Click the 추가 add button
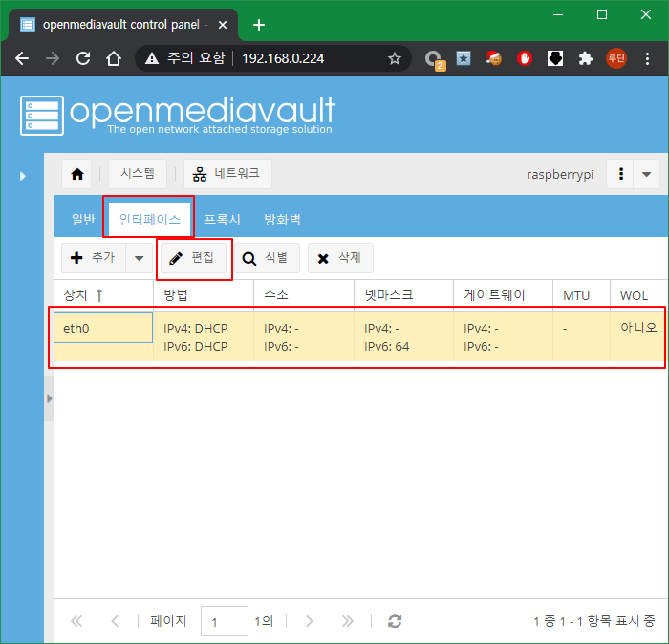 [x=94, y=258]
